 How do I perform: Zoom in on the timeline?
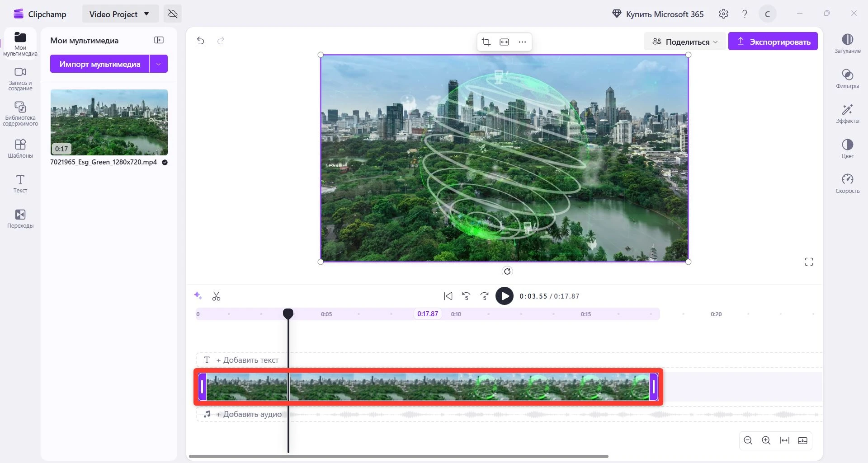point(766,440)
